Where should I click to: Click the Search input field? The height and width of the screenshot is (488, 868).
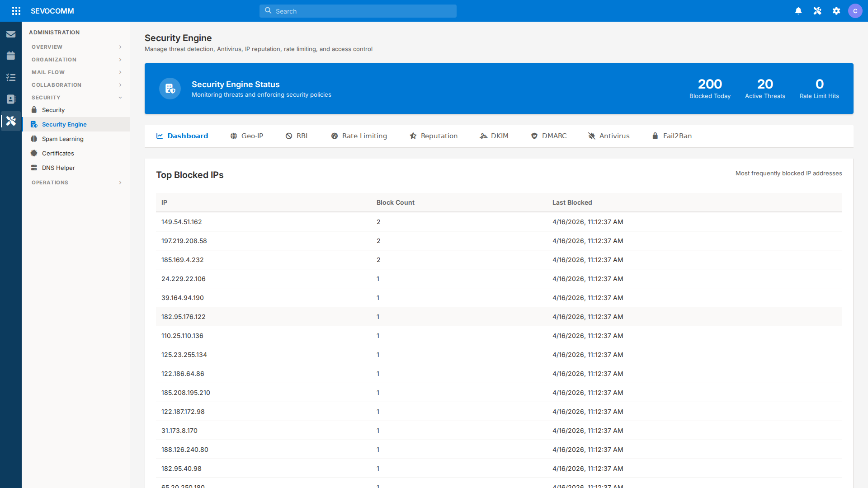tap(358, 11)
